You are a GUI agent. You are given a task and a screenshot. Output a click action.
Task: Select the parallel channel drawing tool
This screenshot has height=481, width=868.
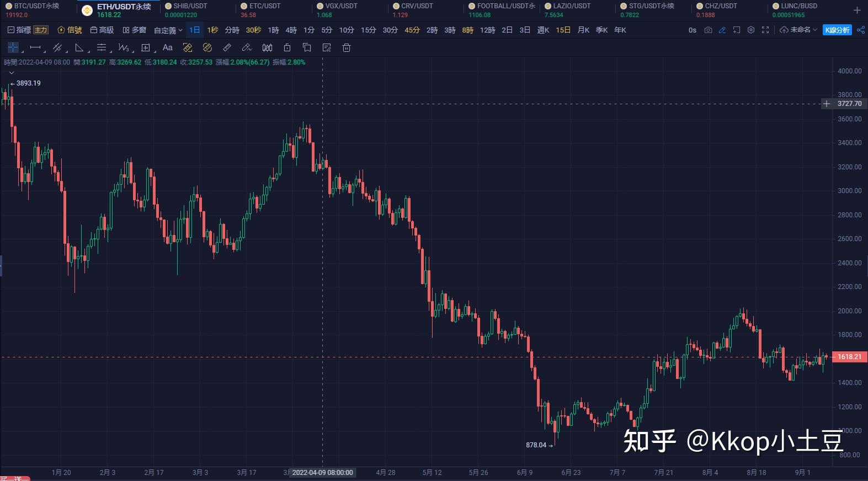[x=57, y=47]
